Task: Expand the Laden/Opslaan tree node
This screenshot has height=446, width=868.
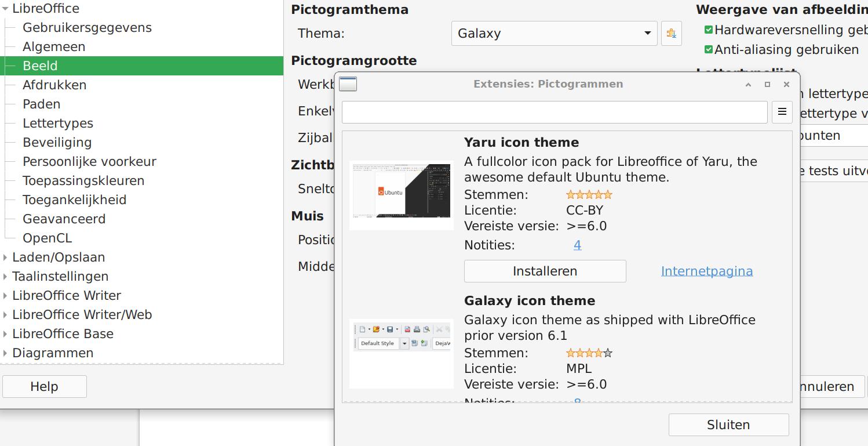Action: (5, 257)
